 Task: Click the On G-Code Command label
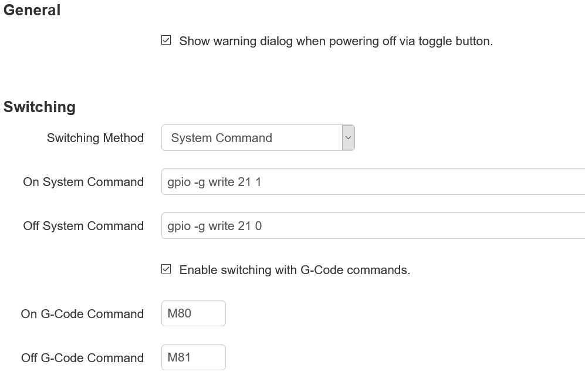pos(82,314)
